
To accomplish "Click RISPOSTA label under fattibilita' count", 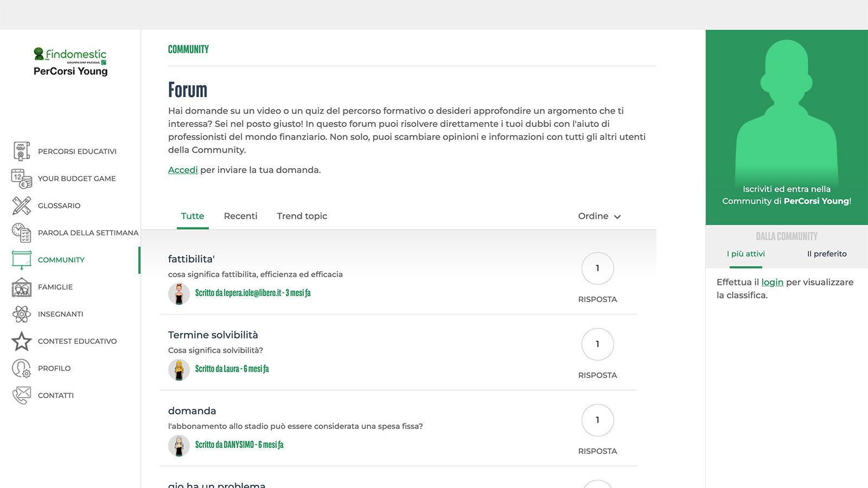I will [597, 299].
